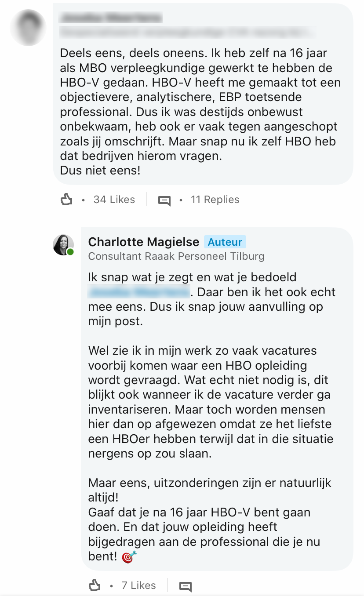
Task: Open Charlotte Magielse's name link
Action: pos(144,242)
